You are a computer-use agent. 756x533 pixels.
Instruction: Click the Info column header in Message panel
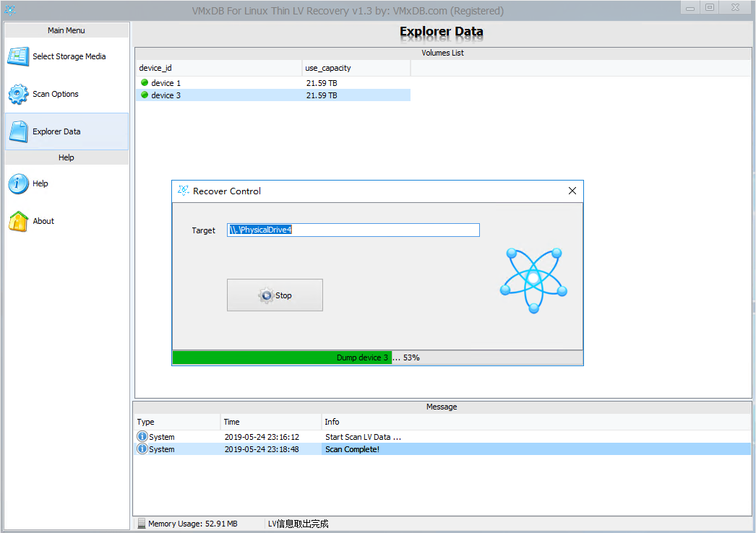536,422
